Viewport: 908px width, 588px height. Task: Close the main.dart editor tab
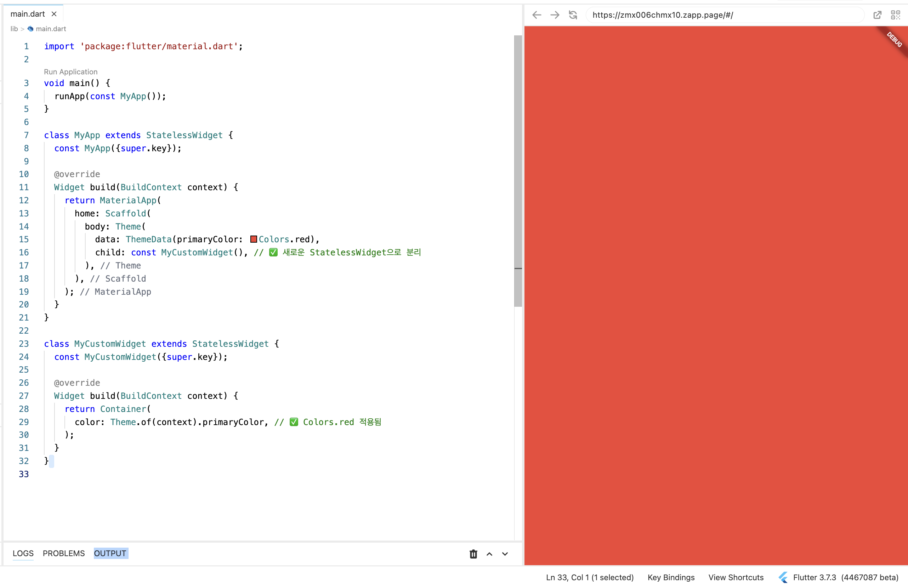click(x=54, y=14)
